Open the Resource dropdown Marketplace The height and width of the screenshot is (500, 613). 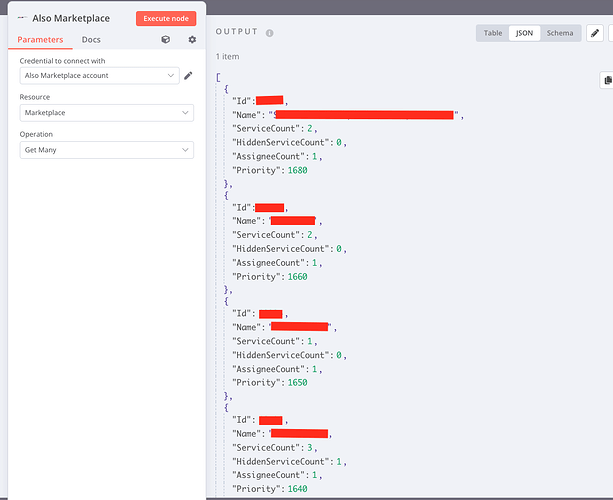[x=107, y=113]
